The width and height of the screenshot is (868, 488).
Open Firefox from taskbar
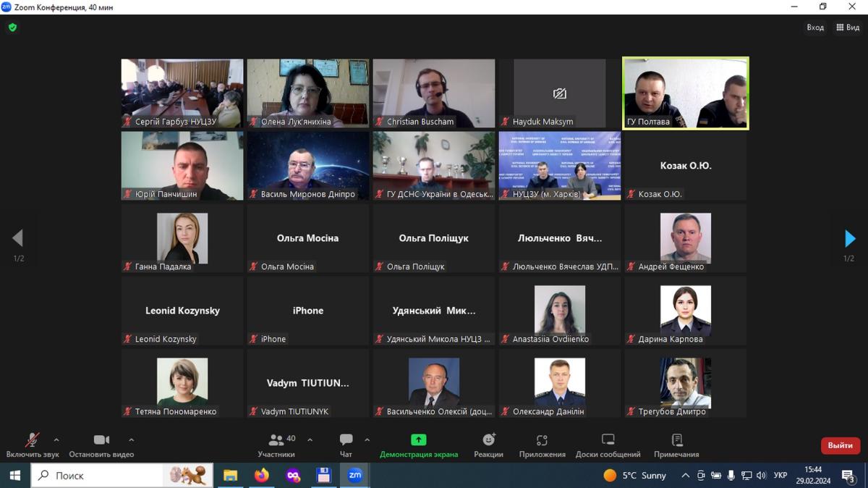(x=261, y=476)
